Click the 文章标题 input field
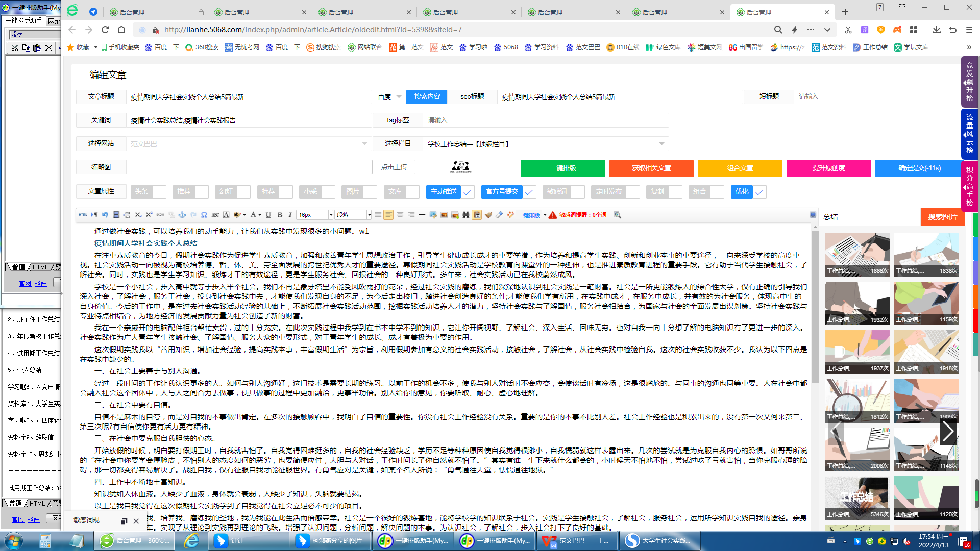This screenshot has width=980, height=551. coord(249,97)
